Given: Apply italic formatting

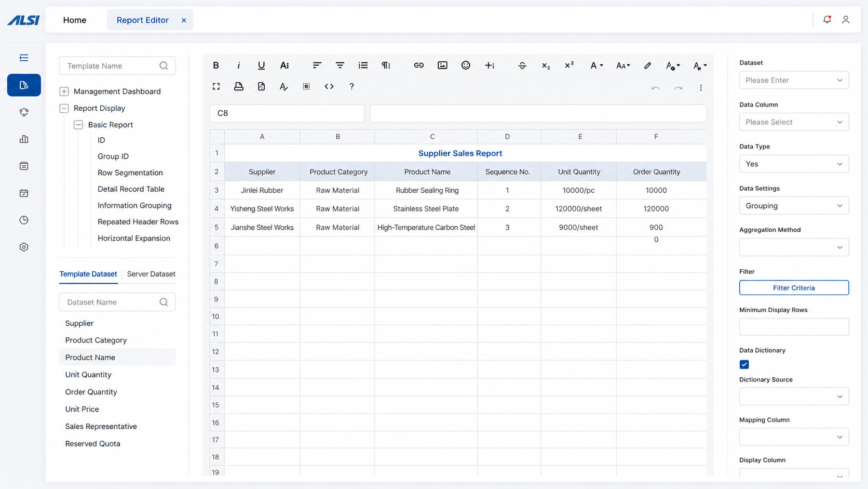Looking at the screenshot, I should pos(238,65).
